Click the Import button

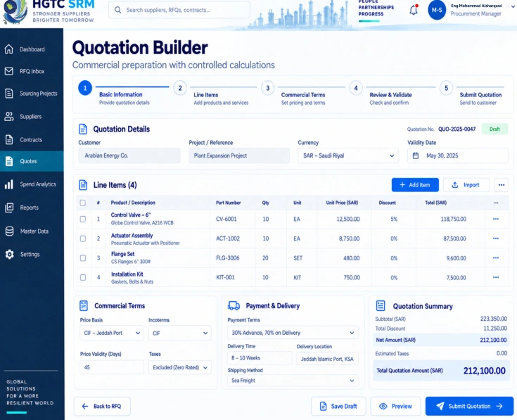[466, 185]
